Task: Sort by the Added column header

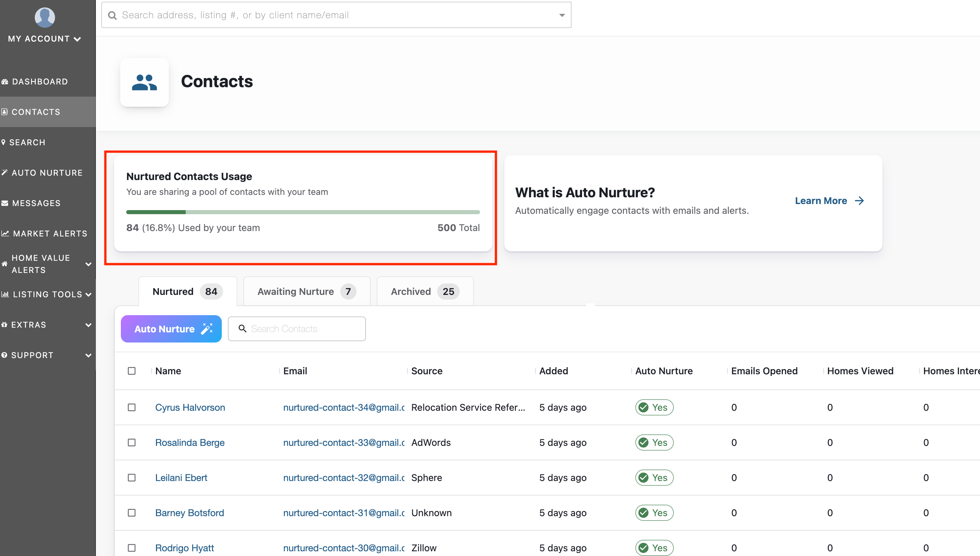Action: (x=553, y=371)
